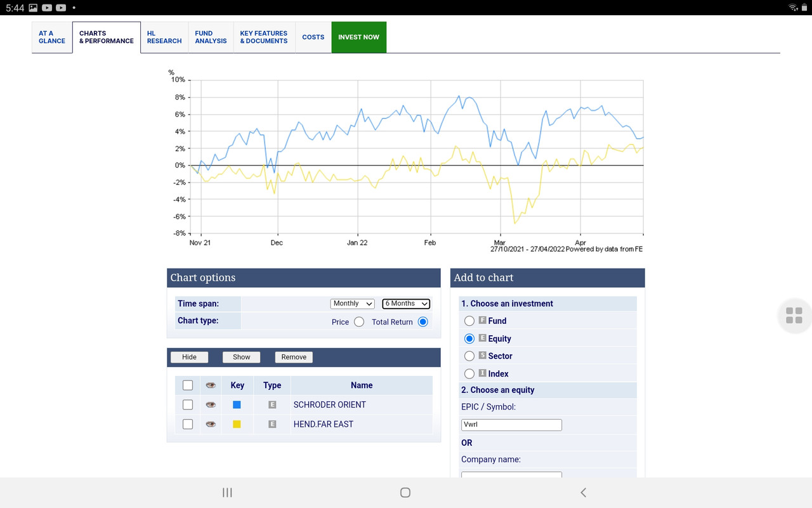Click the E type icon for Hend.Far East
This screenshot has width=812, height=508.
pos(272,424)
